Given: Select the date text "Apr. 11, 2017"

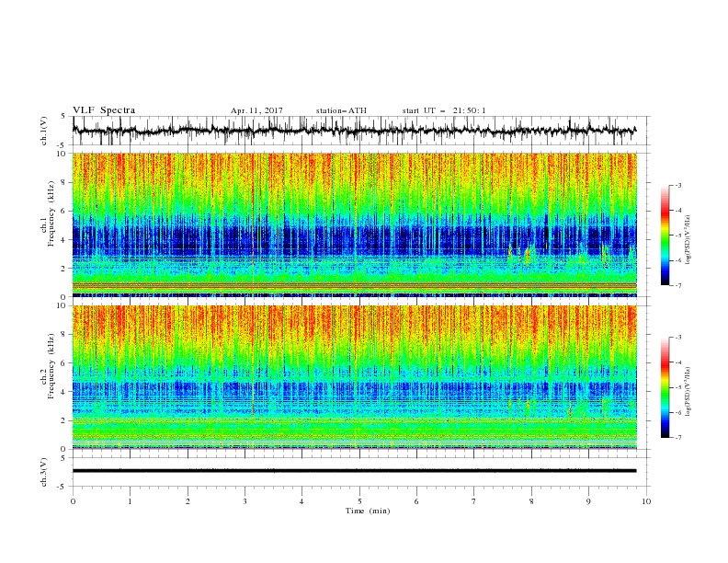Looking at the screenshot, I should [x=256, y=110].
